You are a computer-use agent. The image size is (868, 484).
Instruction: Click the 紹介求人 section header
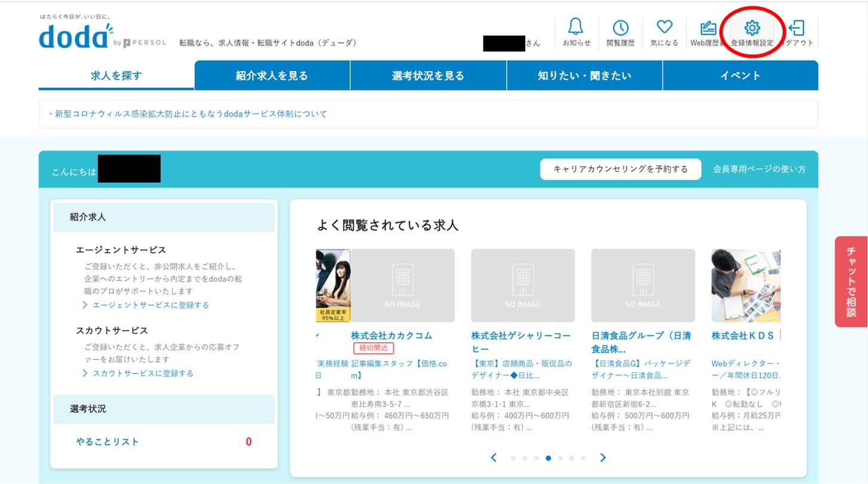point(164,217)
